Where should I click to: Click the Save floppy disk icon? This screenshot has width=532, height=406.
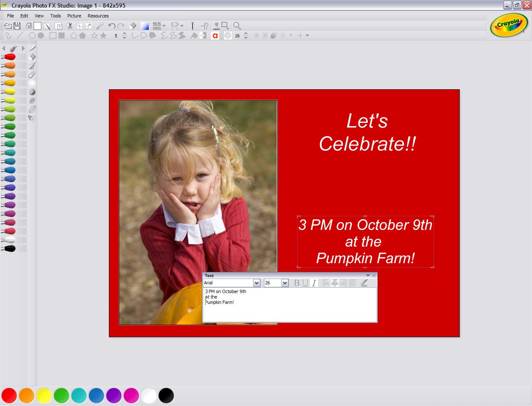click(17, 26)
